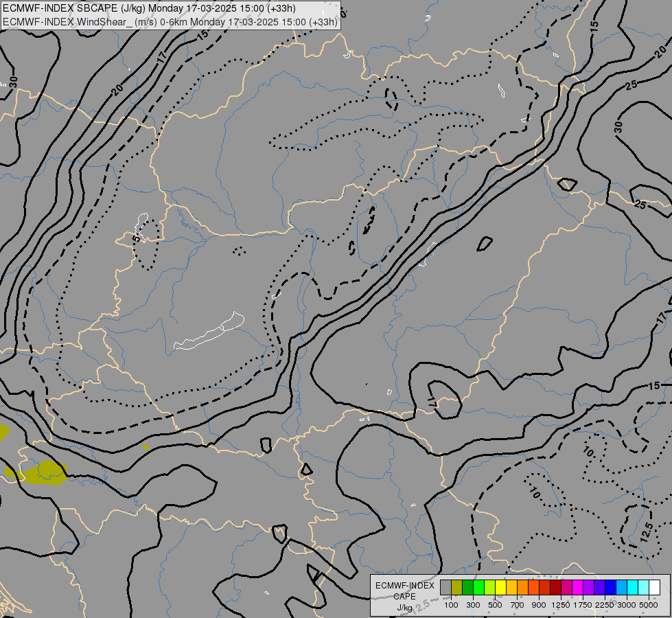Click the white swatch above 5000

click(x=654, y=587)
